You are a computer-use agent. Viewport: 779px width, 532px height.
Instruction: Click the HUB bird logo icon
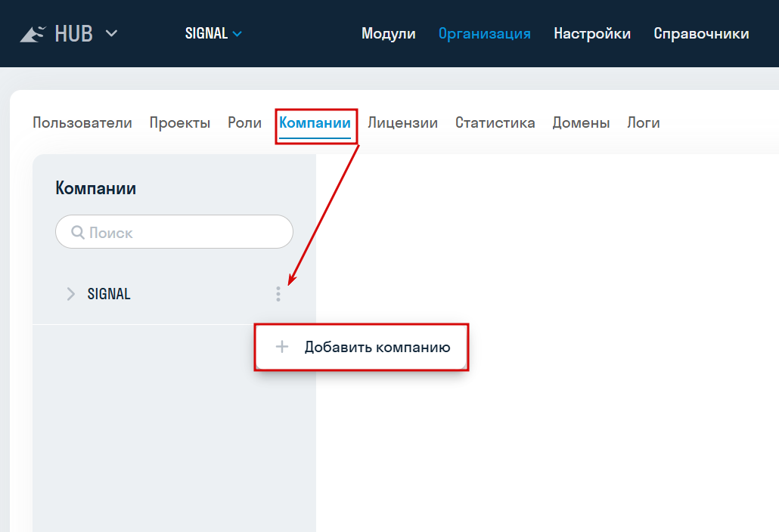point(33,34)
